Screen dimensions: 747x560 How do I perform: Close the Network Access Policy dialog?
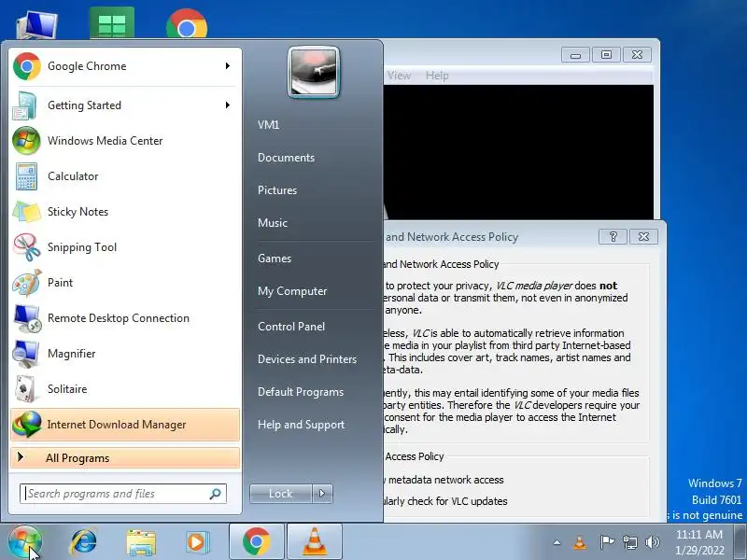(x=643, y=237)
